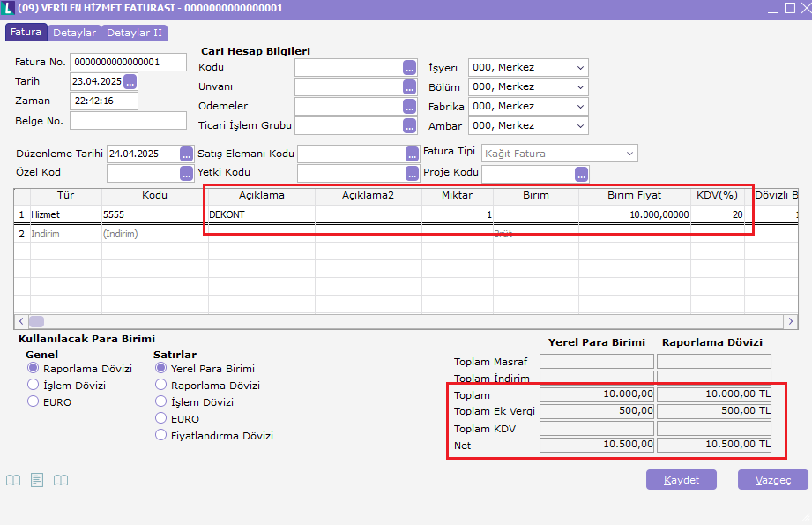Viewport: 812px width, 525px height.
Task: Click the 'İndirim' type cell in row 2
Action: (x=66, y=234)
